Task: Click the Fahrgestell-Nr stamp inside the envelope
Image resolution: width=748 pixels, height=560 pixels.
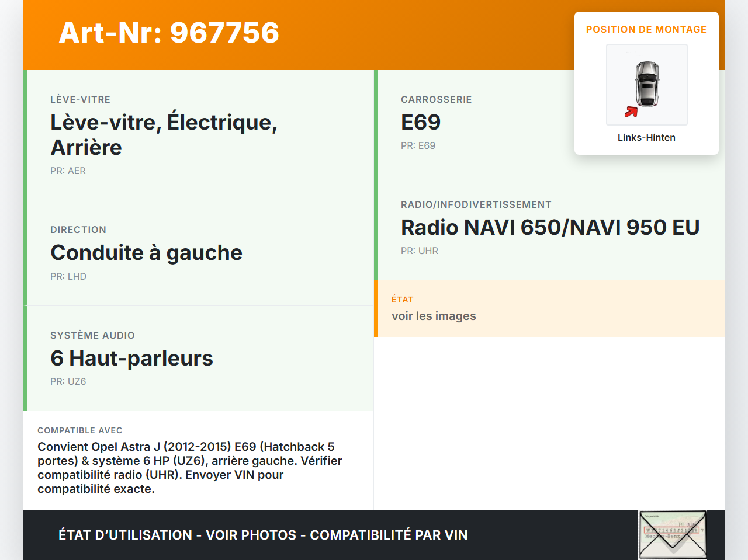Action: (x=673, y=530)
